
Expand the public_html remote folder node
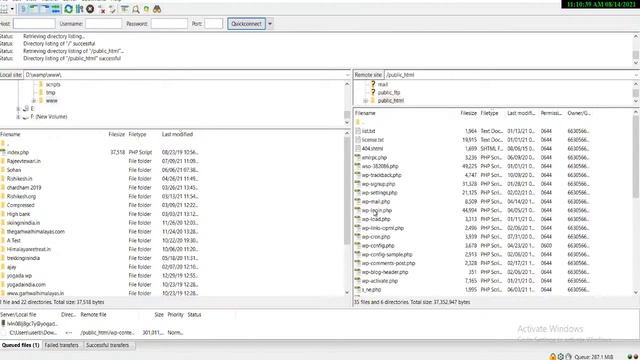point(366,100)
